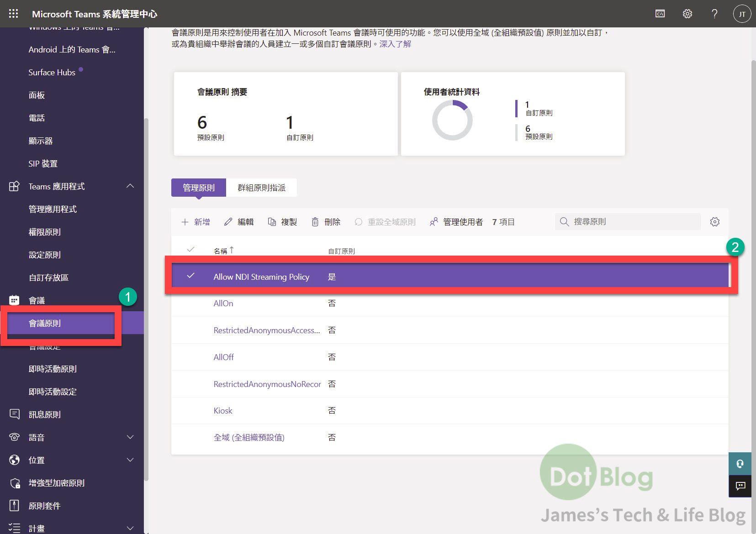Open 會議原則 in the sidebar

[x=45, y=323]
